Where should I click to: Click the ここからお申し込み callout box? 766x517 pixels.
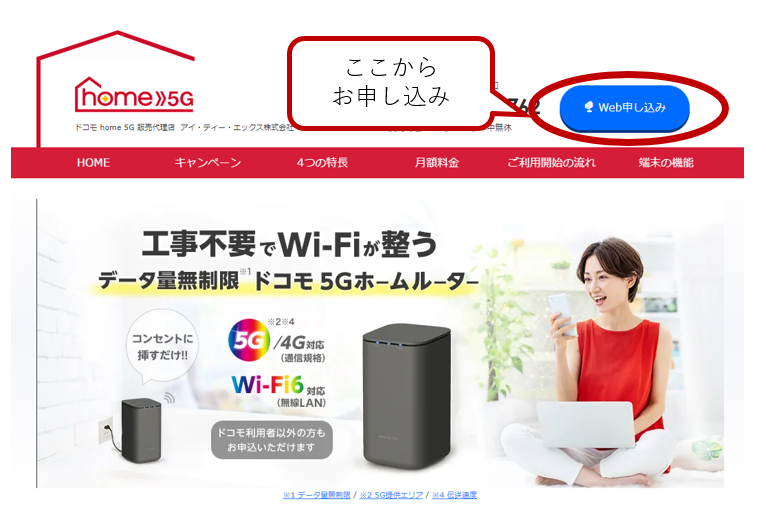391,83
